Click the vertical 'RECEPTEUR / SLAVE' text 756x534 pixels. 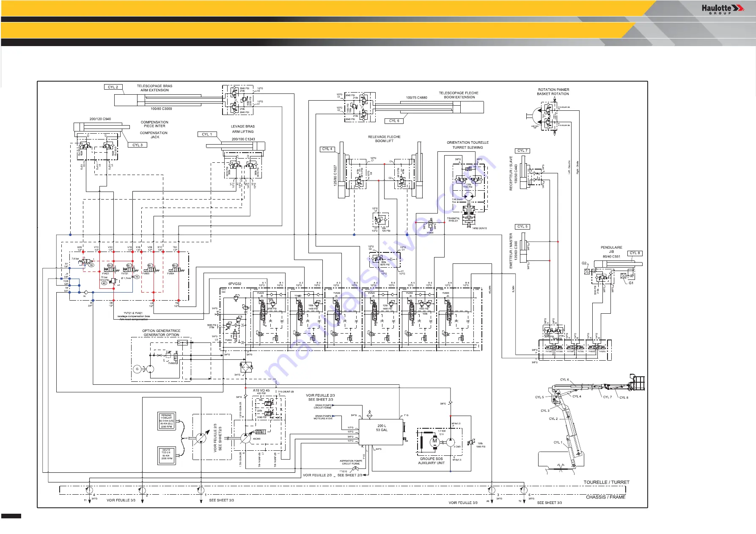pos(511,174)
